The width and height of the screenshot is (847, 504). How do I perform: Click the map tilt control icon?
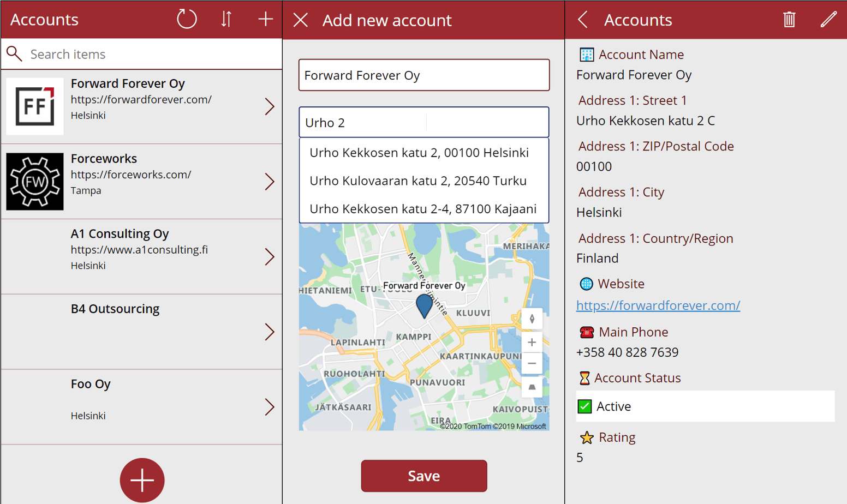532,387
